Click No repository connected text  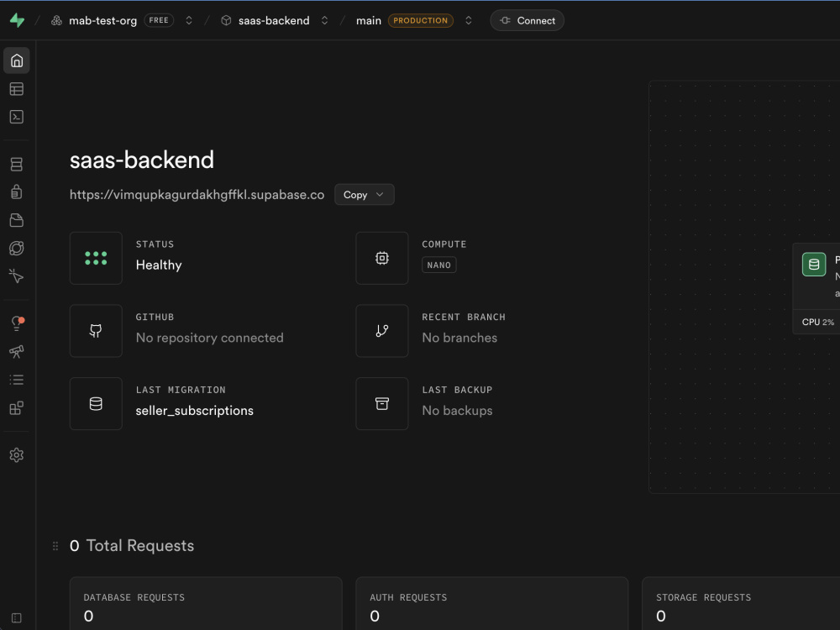[209, 338]
